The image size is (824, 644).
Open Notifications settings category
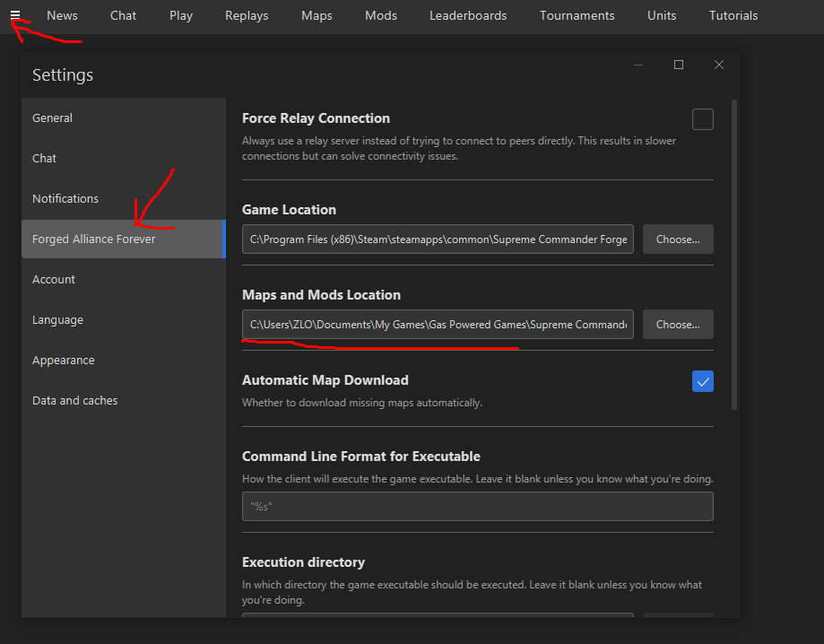124,199
